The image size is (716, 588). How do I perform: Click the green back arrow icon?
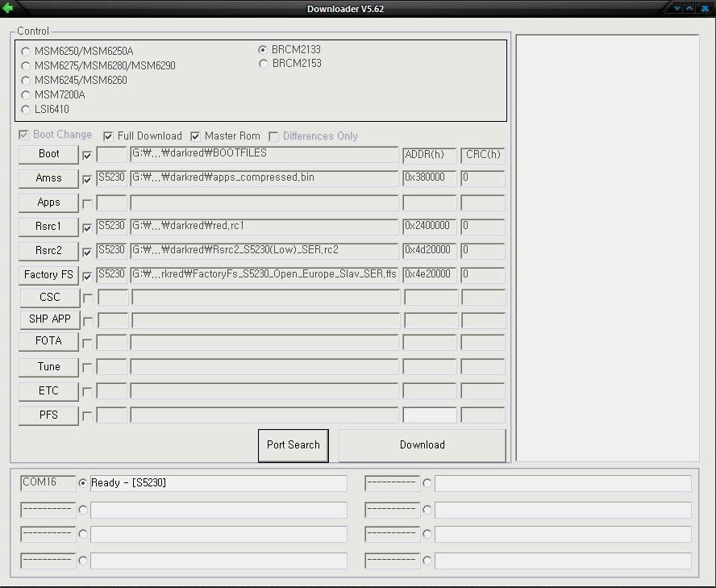(x=8, y=9)
